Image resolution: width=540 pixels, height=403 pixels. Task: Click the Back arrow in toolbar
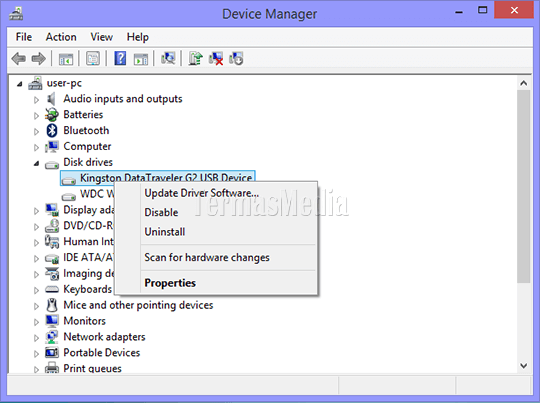click(19, 59)
